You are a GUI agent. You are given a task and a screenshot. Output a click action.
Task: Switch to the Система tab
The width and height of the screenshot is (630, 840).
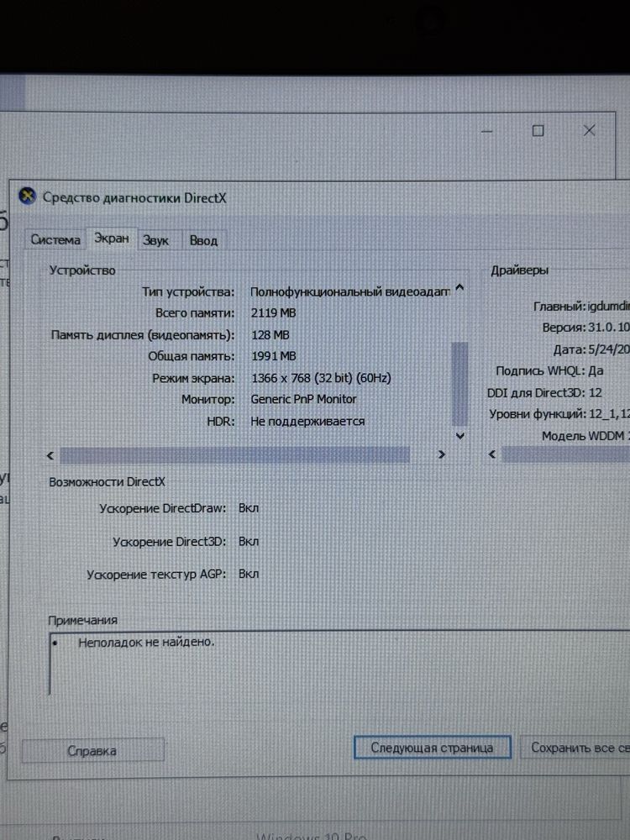[55, 239]
